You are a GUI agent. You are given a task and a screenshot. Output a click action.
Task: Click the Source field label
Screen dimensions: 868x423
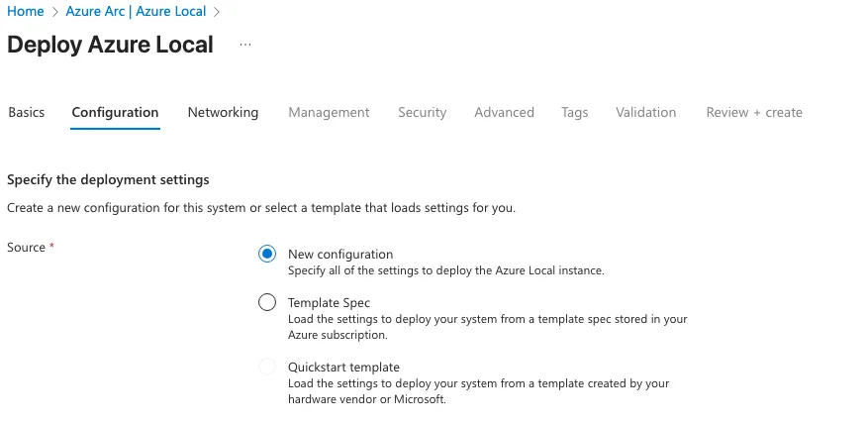click(27, 248)
